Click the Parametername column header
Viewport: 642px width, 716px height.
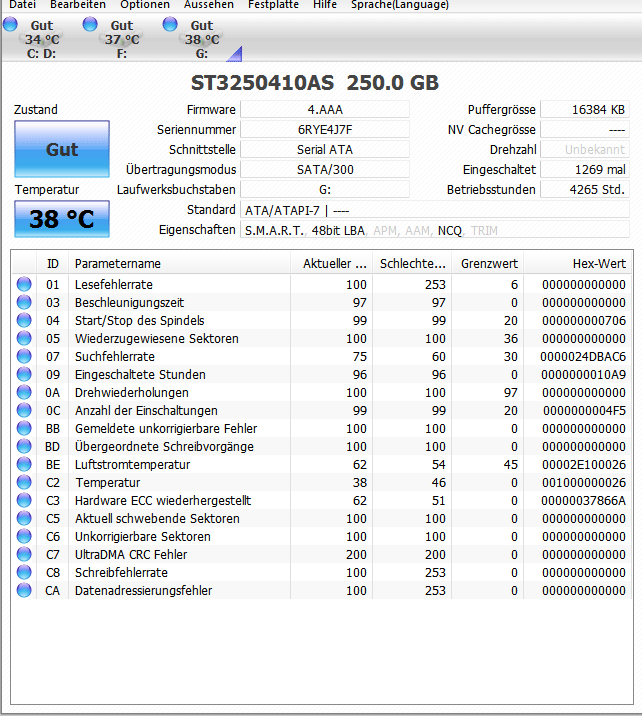(x=179, y=263)
